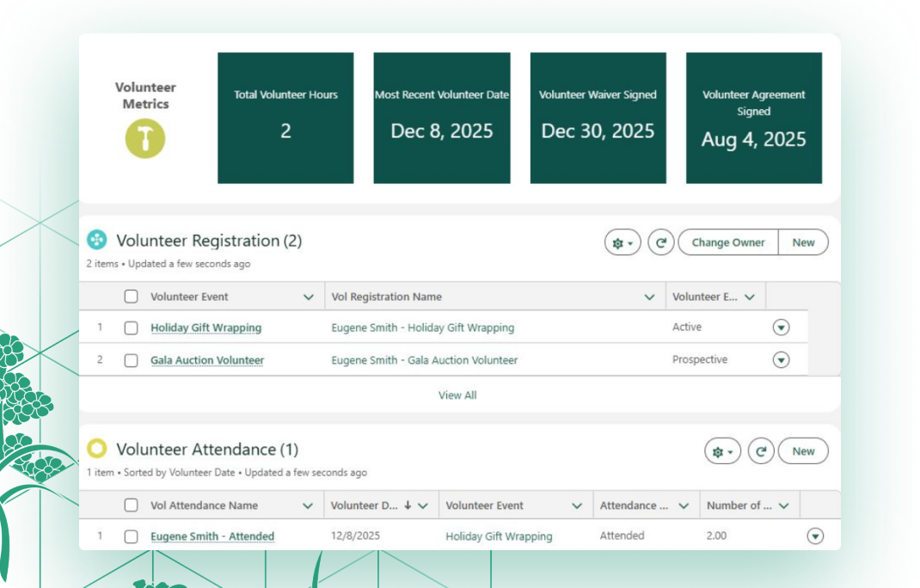
Task: Open the Number of ... column menu
Action: point(784,505)
